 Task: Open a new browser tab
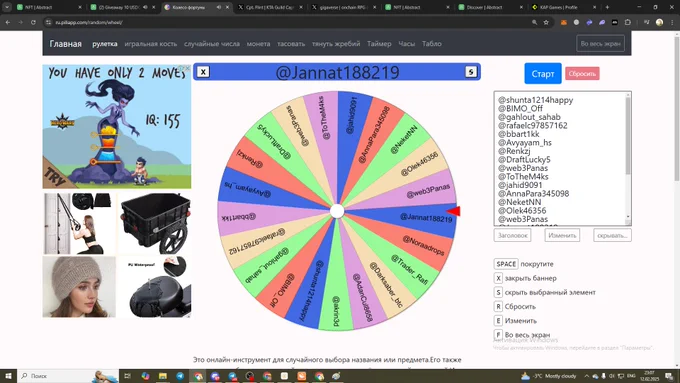pyautogui.click(x=607, y=7)
